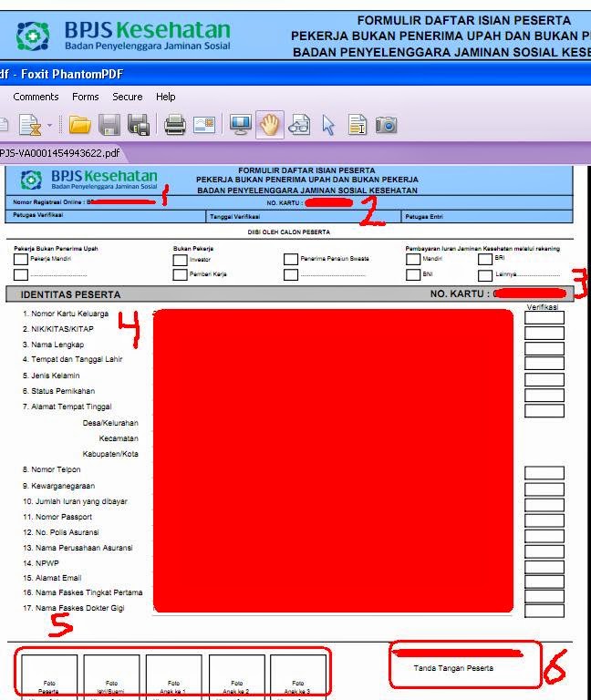The height and width of the screenshot is (700, 591).
Task: Click the large BPJS Kesehatan logo in top banner
Action: [x=123, y=36]
